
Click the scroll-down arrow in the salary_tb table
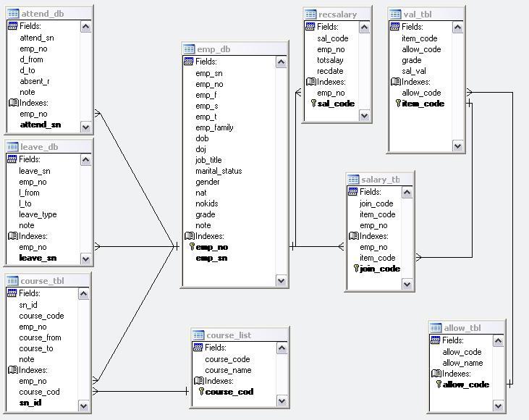[407, 285]
